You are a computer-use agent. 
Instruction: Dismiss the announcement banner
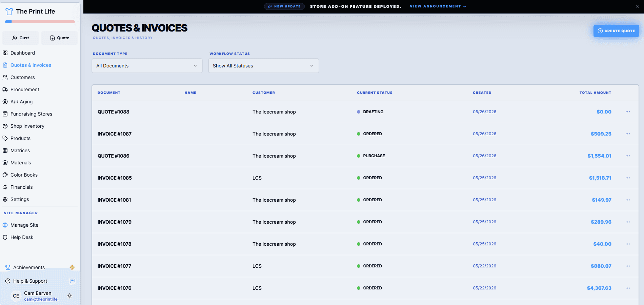coord(637,6)
